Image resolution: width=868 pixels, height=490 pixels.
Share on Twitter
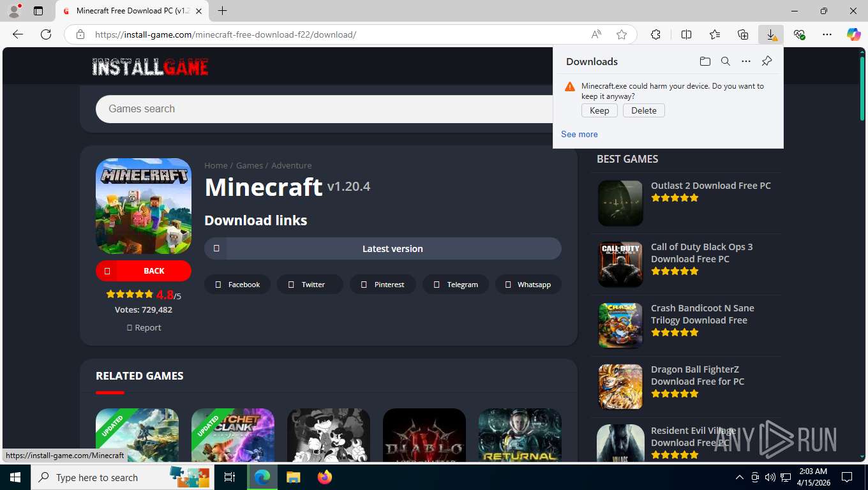(x=310, y=285)
